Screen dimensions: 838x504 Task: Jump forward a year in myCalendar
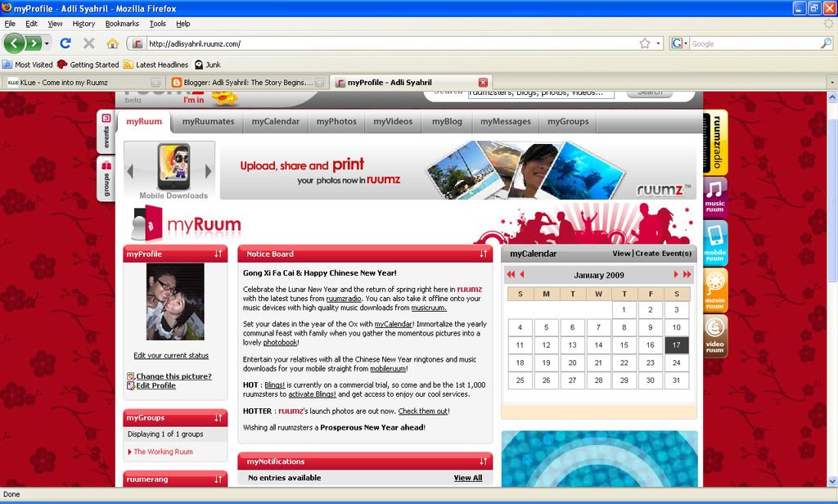point(687,275)
